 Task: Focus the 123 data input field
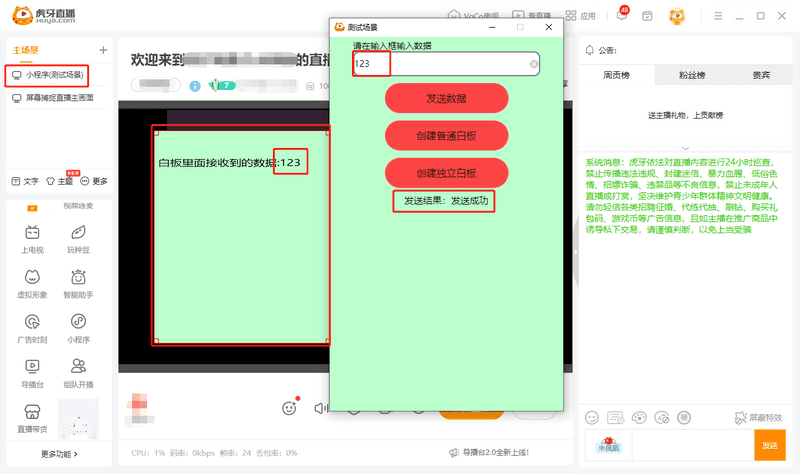pyautogui.click(x=446, y=64)
